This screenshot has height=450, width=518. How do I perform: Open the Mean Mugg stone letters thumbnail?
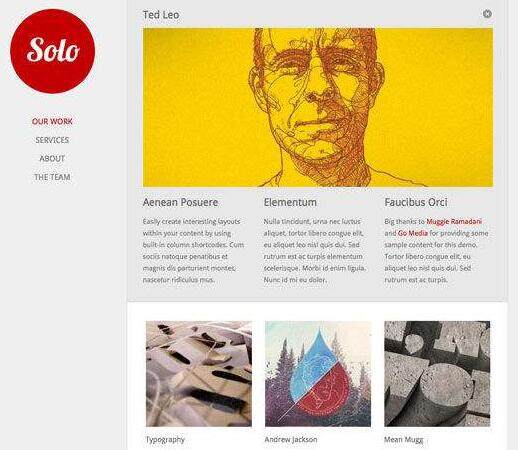(x=437, y=374)
